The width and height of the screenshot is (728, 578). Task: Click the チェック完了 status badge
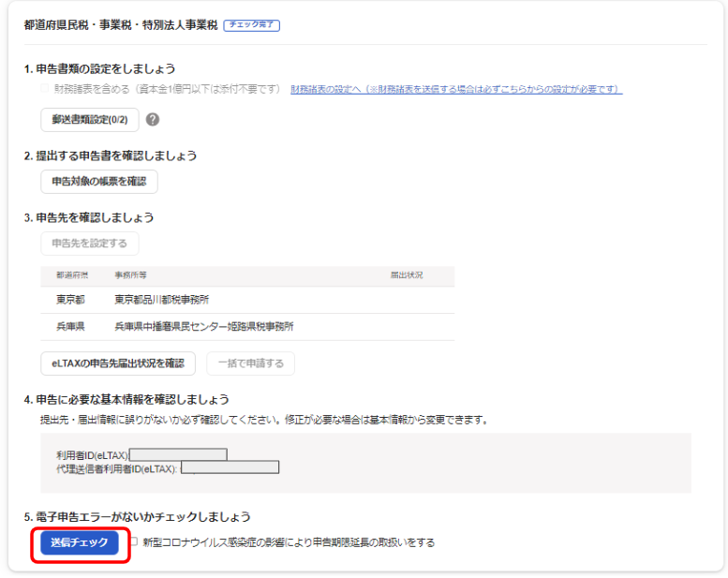[252, 25]
